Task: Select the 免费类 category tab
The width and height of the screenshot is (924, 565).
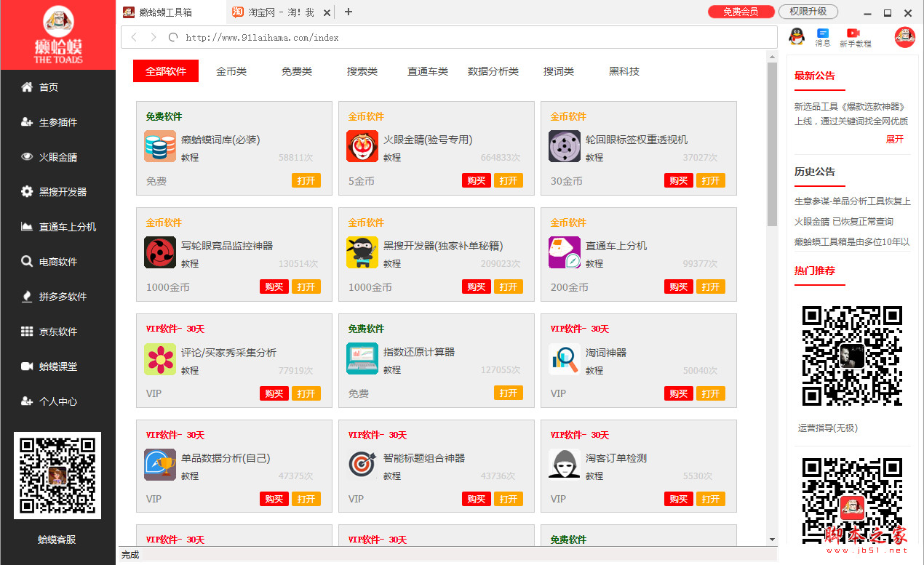Action: [297, 71]
